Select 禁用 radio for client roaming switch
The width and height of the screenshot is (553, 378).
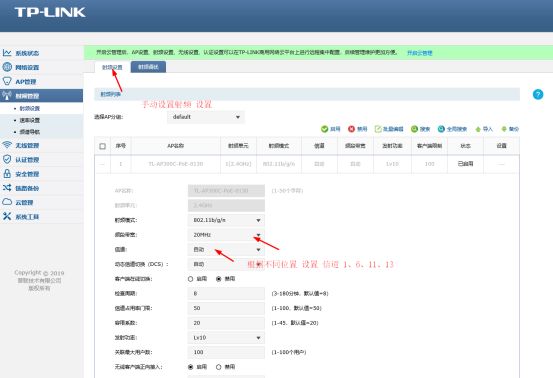[x=219, y=279]
